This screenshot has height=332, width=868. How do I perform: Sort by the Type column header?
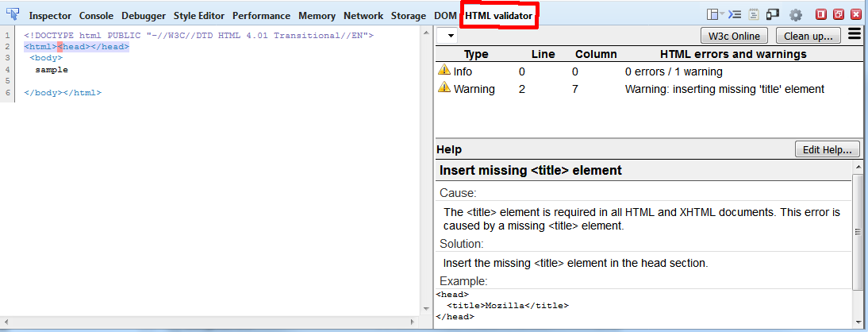[476, 54]
